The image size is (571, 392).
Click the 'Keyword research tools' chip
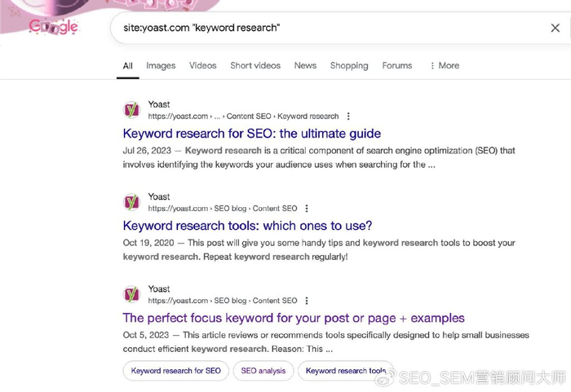pos(346,371)
